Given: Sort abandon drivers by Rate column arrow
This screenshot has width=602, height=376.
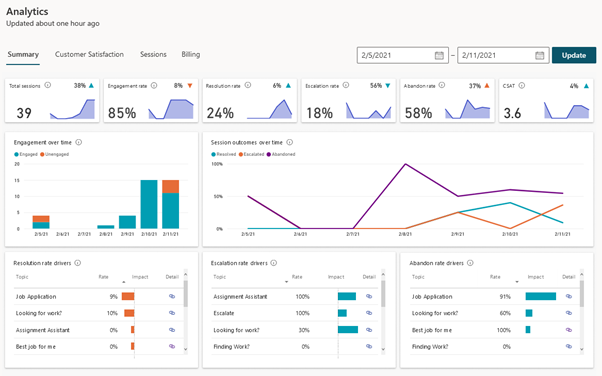Looking at the screenshot, I should click(517, 282).
